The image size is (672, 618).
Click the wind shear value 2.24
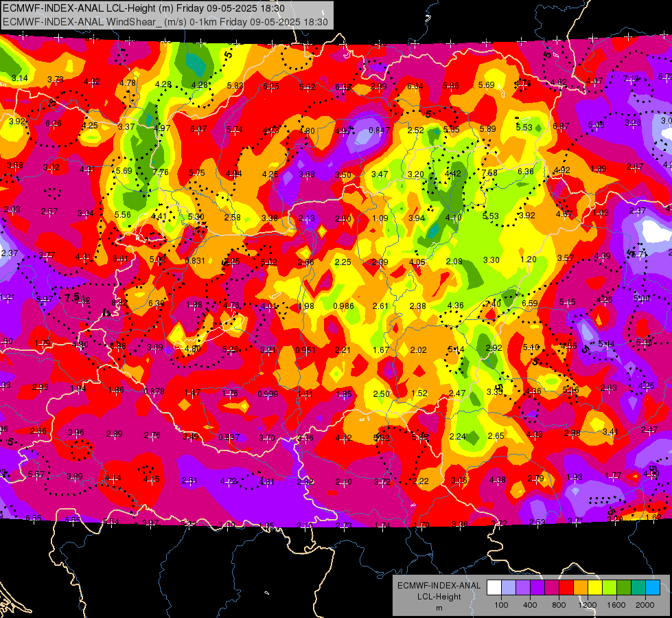pos(457,437)
